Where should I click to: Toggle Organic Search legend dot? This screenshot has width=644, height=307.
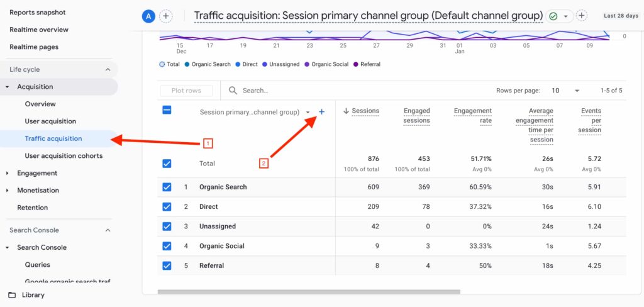click(187, 64)
